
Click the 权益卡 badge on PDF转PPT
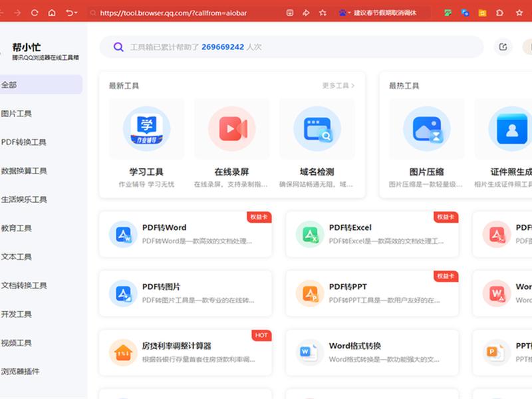coord(446,276)
